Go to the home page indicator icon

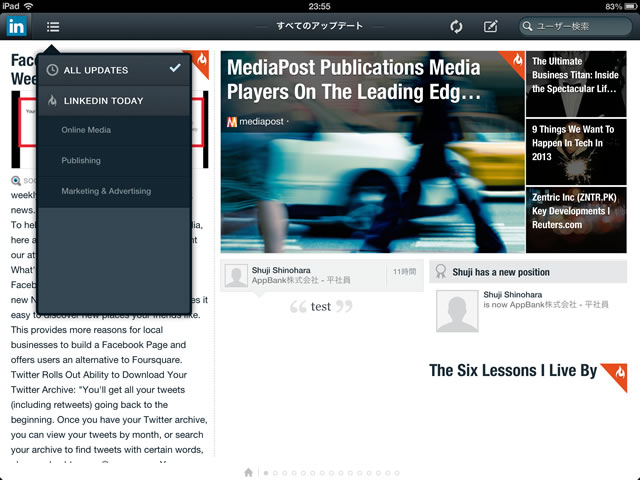248,472
